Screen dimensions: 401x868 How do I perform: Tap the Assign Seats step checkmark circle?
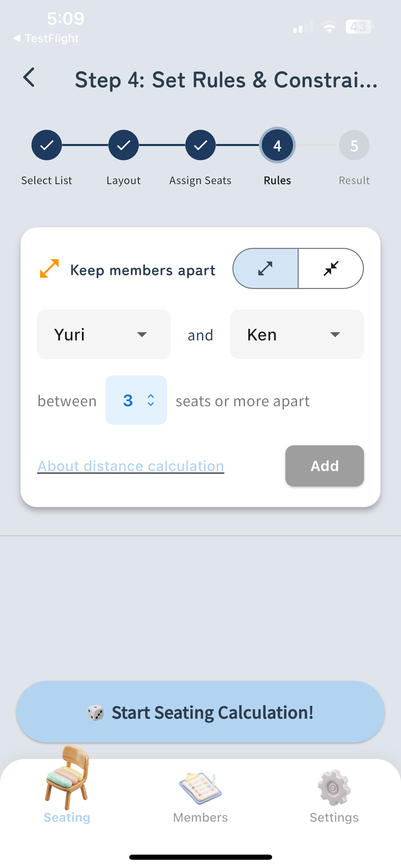pos(200,145)
